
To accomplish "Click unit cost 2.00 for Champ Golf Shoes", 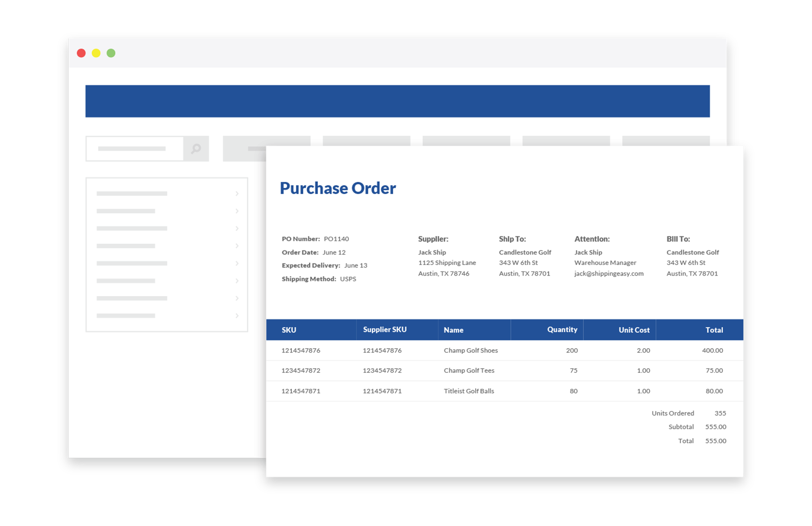I will pos(643,351).
